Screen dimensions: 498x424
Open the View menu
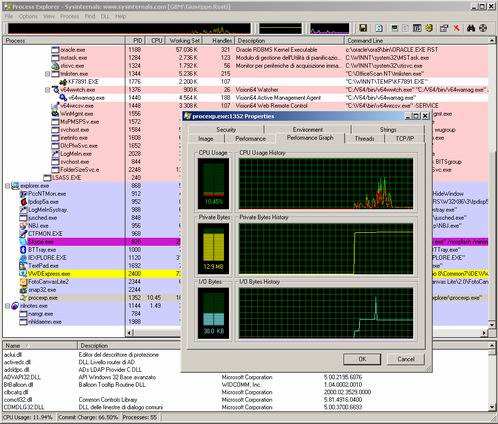pyautogui.click(x=49, y=16)
